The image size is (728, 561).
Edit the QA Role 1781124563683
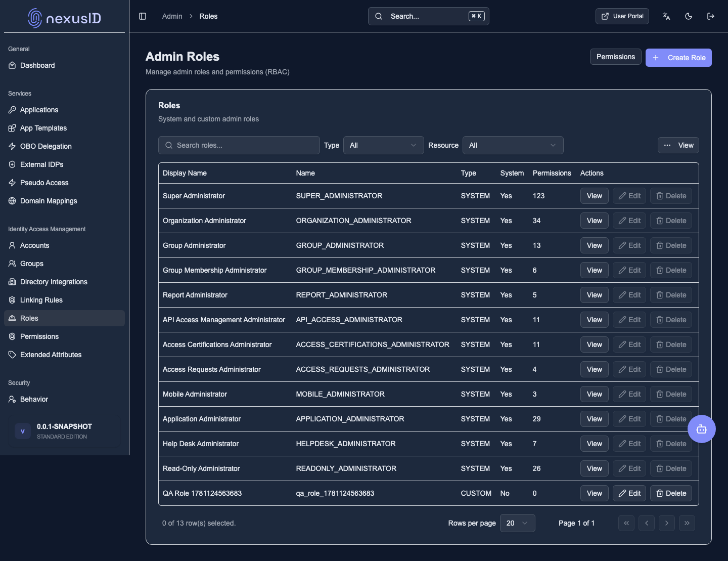(x=629, y=493)
